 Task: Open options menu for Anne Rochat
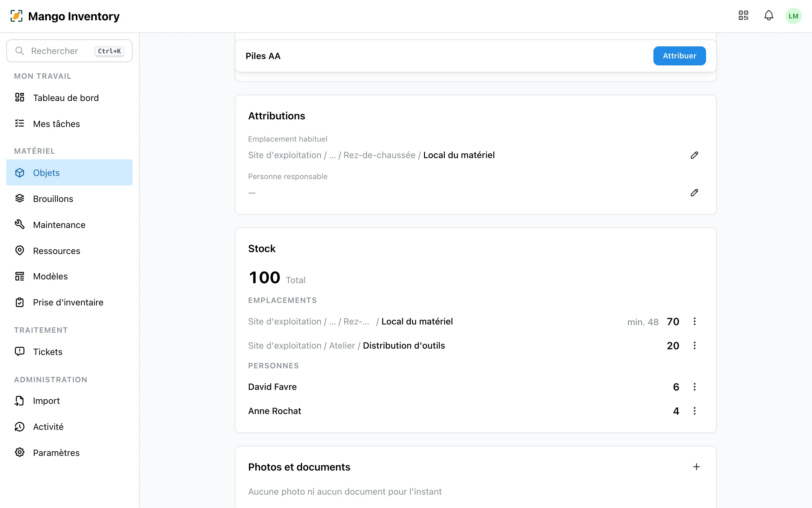[x=694, y=411]
